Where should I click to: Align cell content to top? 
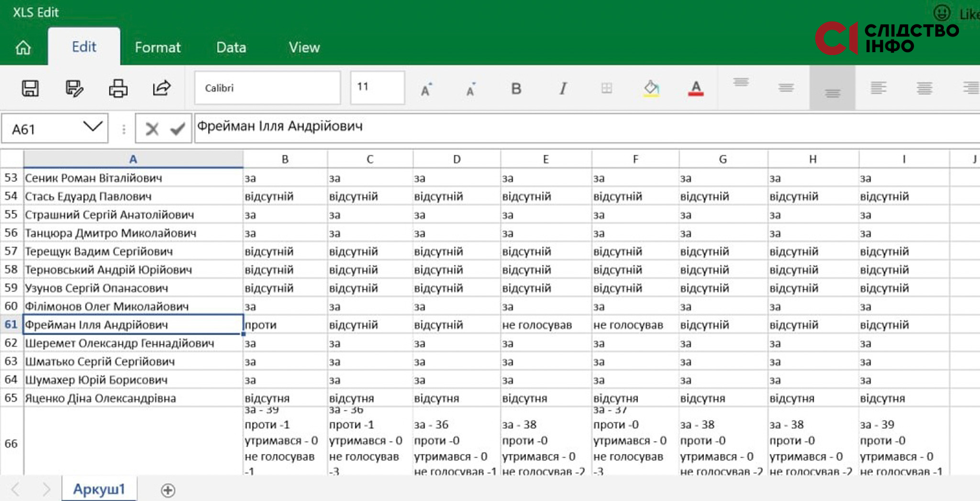(741, 82)
